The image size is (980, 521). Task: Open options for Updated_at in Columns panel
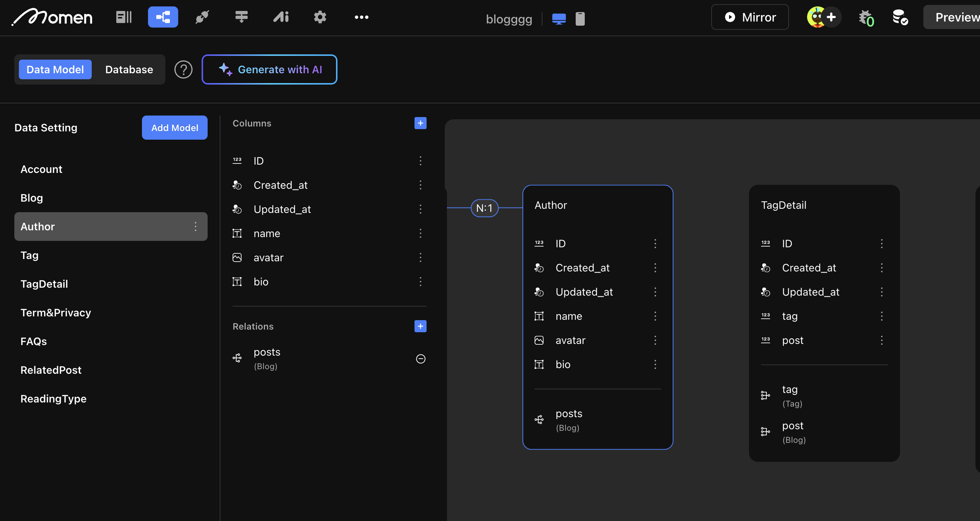[421, 209]
